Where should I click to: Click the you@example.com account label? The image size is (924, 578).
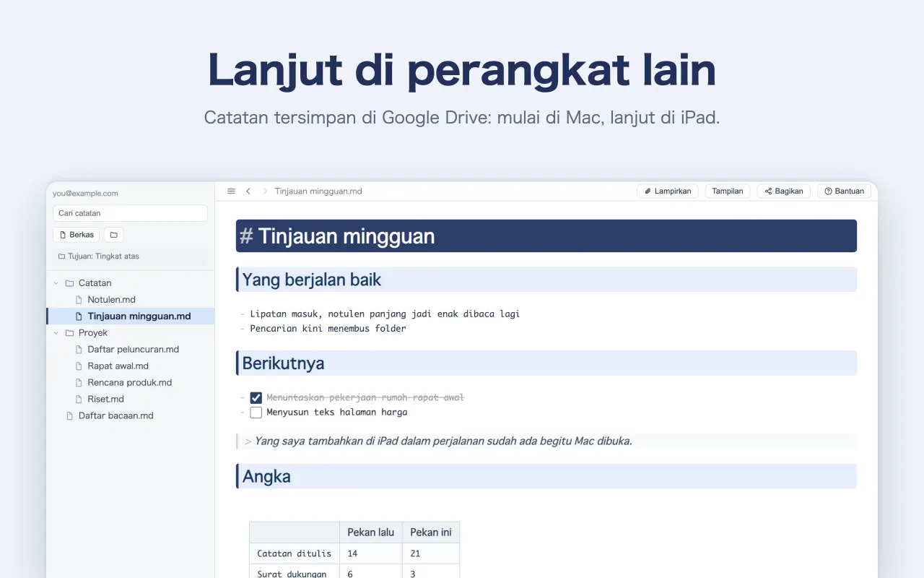point(85,194)
